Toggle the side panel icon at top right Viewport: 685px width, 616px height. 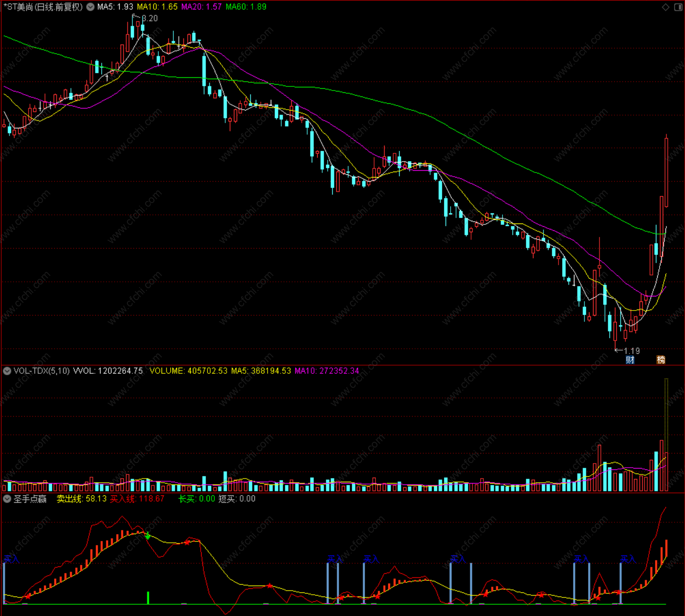tap(677, 7)
